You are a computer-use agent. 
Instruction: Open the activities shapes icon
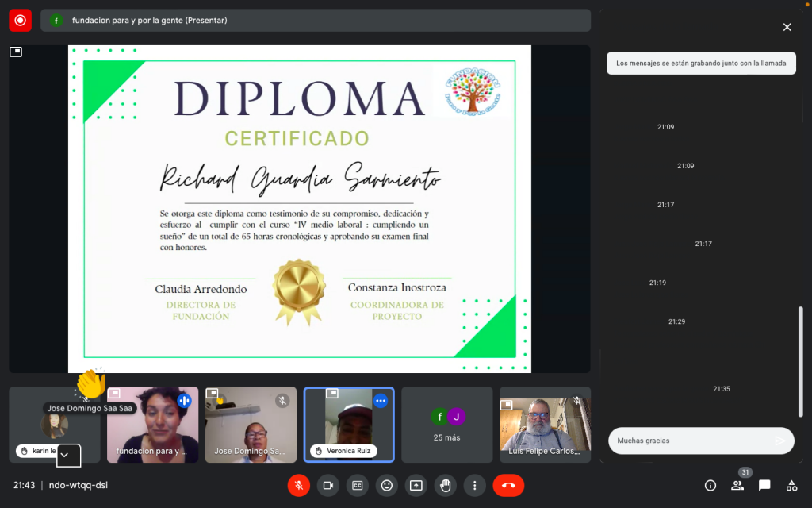791,485
